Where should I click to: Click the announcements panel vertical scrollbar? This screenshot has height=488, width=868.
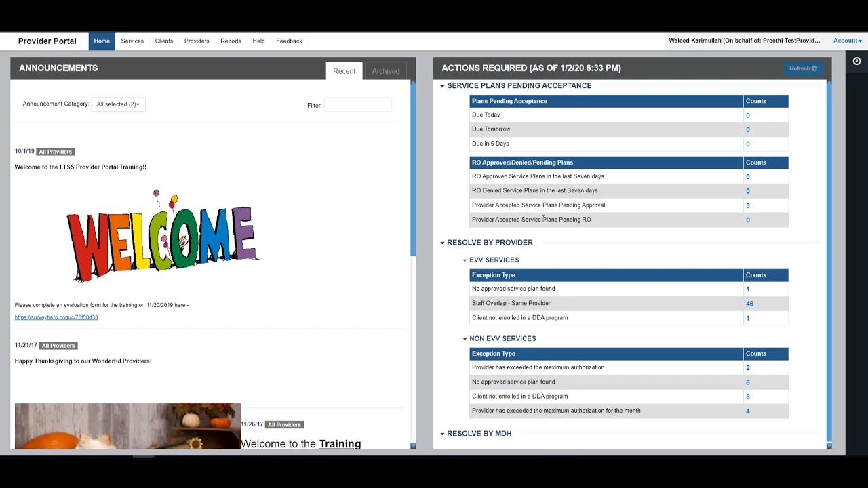point(413,169)
